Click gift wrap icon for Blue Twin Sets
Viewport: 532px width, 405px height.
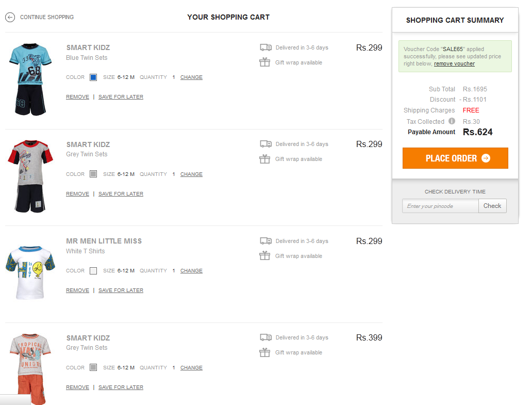264,62
